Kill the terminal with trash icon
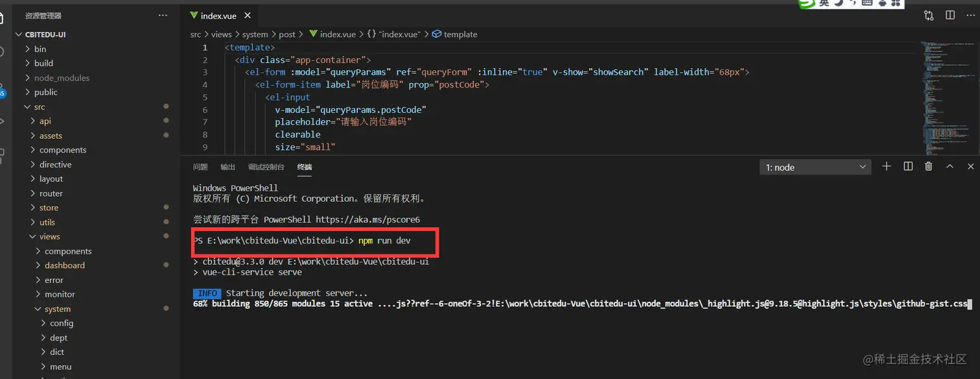This screenshot has height=379, width=980. pos(928,166)
